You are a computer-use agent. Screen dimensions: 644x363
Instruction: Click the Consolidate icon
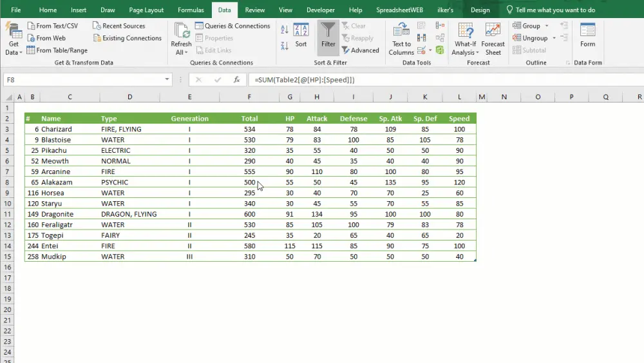pos(440,26)
